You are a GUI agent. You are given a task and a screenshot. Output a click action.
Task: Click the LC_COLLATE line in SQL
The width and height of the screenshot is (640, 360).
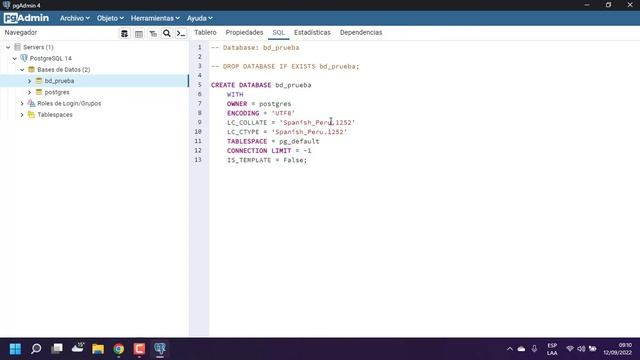point(291,122)
